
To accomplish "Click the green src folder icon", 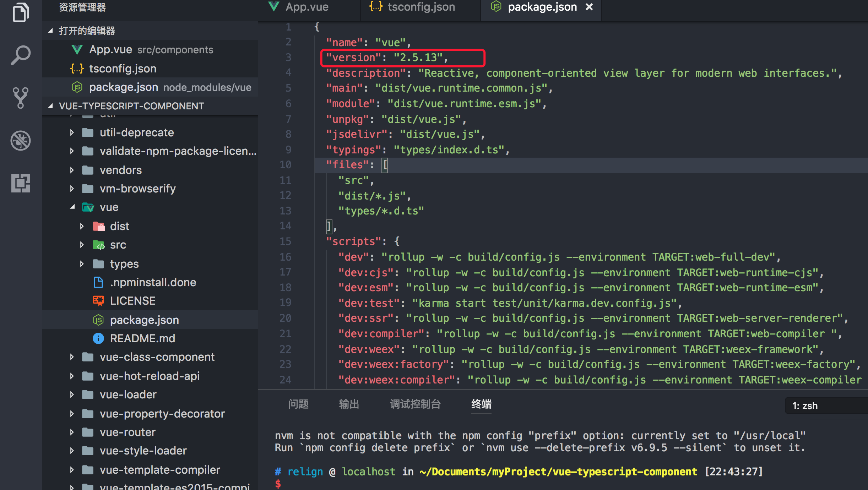I will pyautogui.click(x=98, y=244).
